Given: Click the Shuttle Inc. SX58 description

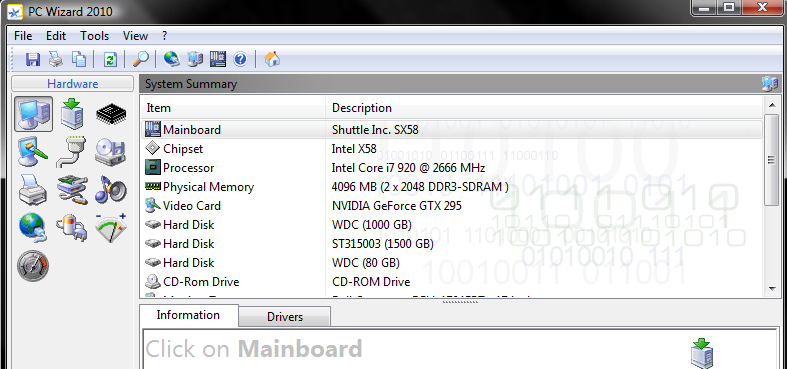Looking at the screenshot, I should pos(375,130).
